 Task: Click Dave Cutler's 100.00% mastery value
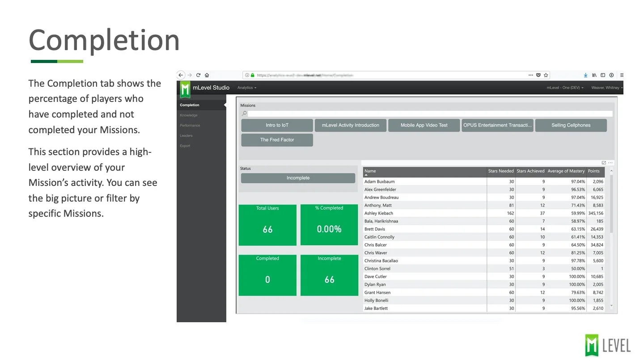[577, 277]
